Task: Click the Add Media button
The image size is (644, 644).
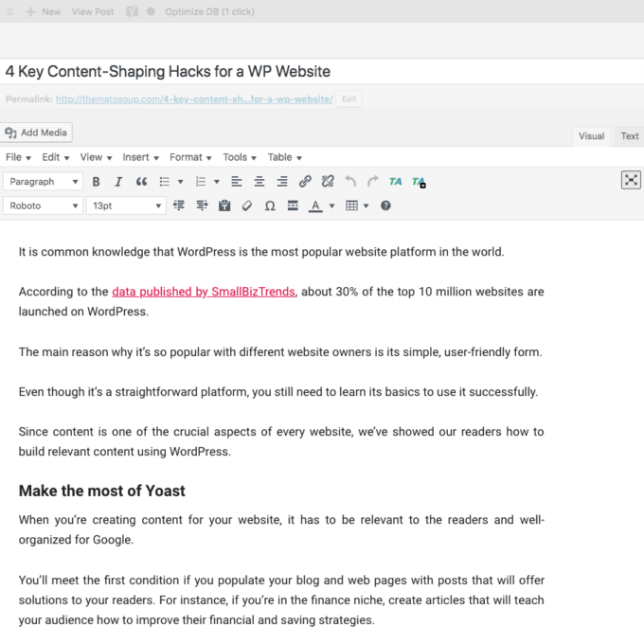Action: (37, 133)
